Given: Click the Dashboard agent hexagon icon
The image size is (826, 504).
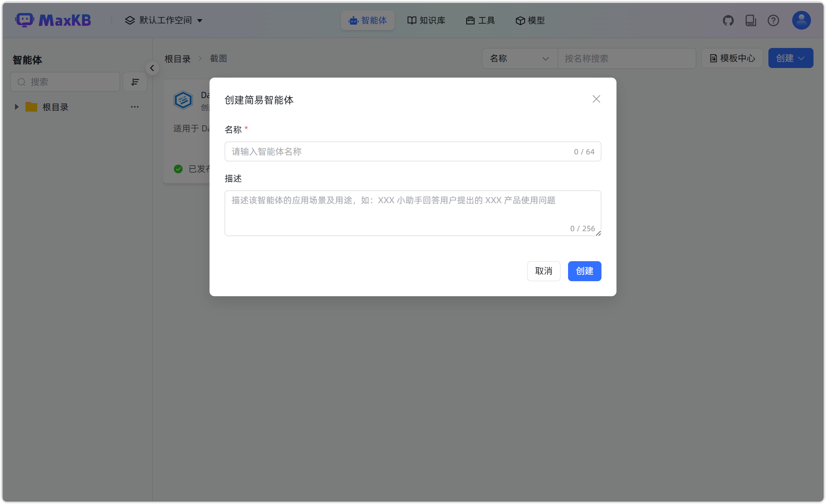Looking at the screenshot, I should pyautogui.click(x=183, y=100).
